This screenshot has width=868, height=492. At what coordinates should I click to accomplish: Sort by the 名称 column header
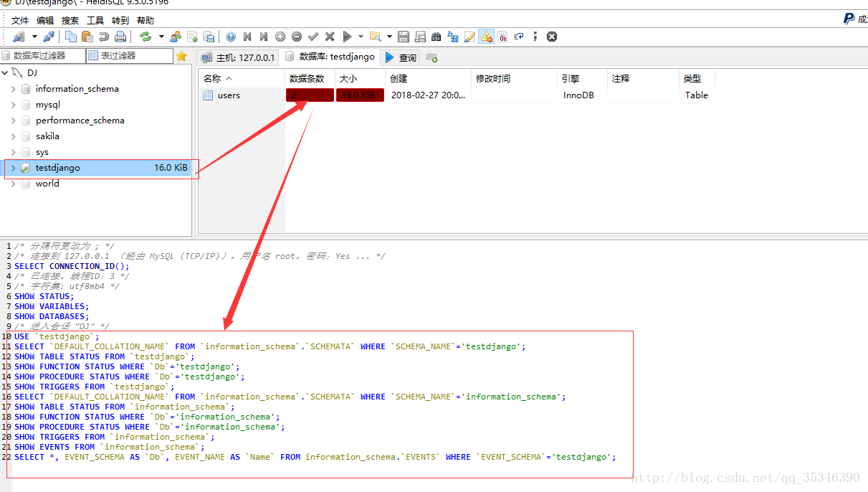(x=241, y=79)
